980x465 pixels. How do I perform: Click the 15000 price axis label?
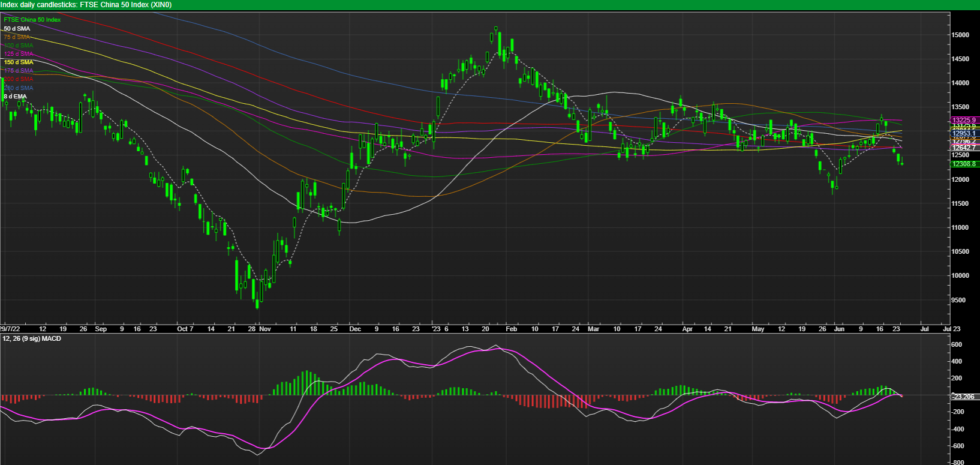[960, 35]
